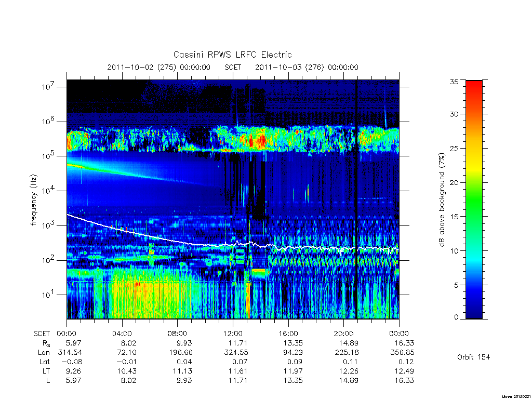This screenshot has height=399, width=532.
Task: Click the LT value '12.26'
Action: point(349,371)
